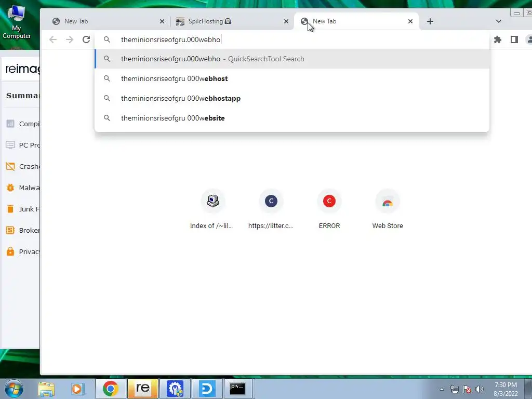
Task: Open the command prompt taskbar window
Action: click(237, 389)
